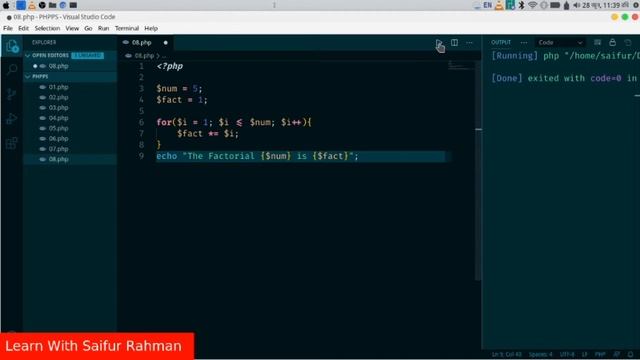Open the Search view in activity bar
640x360 pixels.
point(12,70)
